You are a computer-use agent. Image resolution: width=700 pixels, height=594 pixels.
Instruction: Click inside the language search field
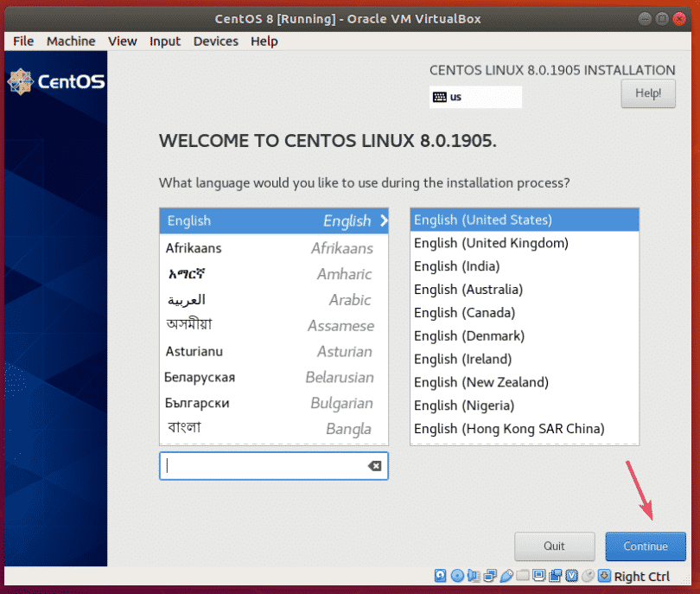[259, 466]
